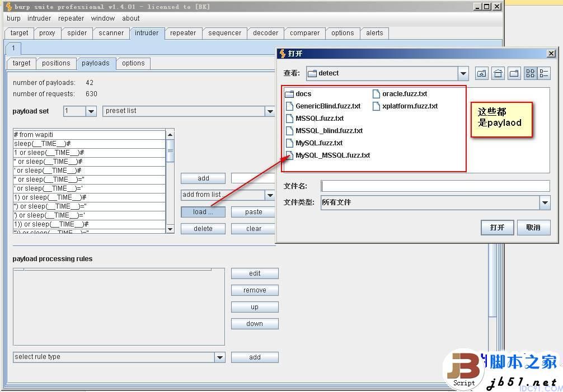
Task: Click the payload list scrollbar up arrow
Action: 170,135
